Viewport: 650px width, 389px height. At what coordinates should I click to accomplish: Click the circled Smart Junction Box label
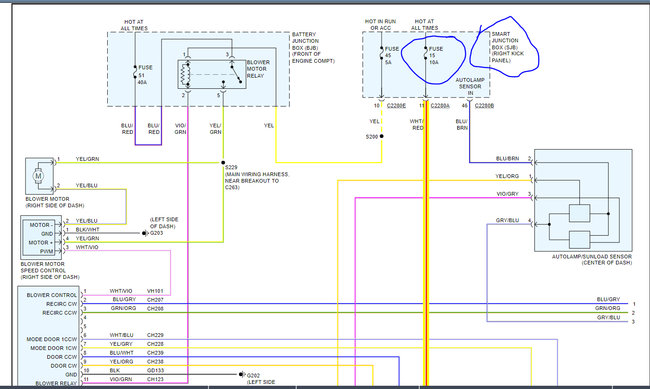pyautogui.click(x=507, y=47)
